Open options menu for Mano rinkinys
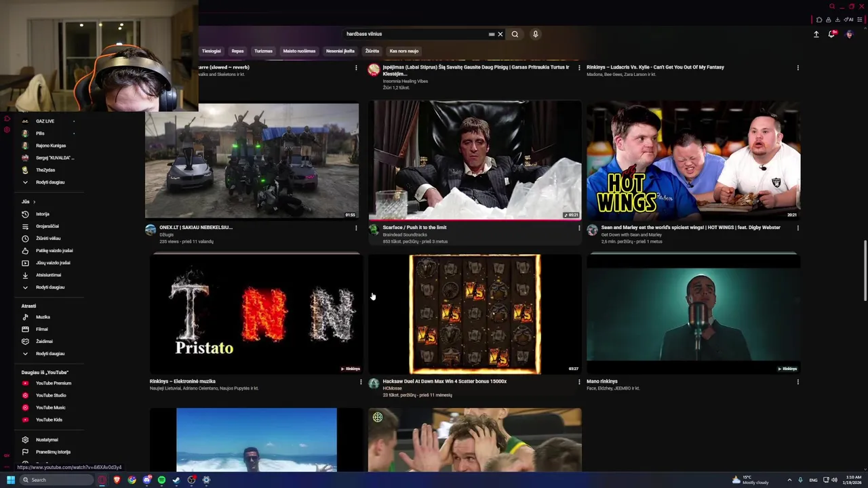This screenshot has height=488, width=868. click(x=797, y=382)
